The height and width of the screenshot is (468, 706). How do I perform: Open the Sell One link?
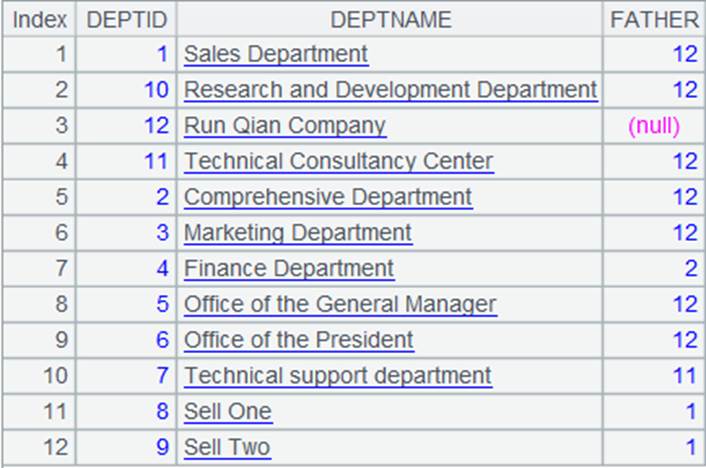228,412
